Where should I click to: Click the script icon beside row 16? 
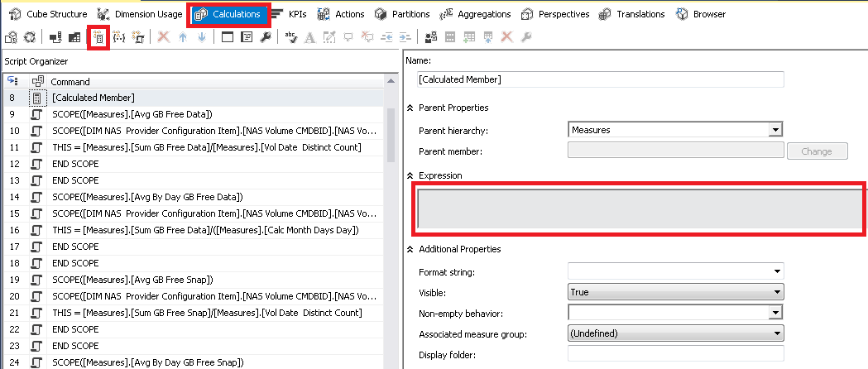click(x=37, y=230)
